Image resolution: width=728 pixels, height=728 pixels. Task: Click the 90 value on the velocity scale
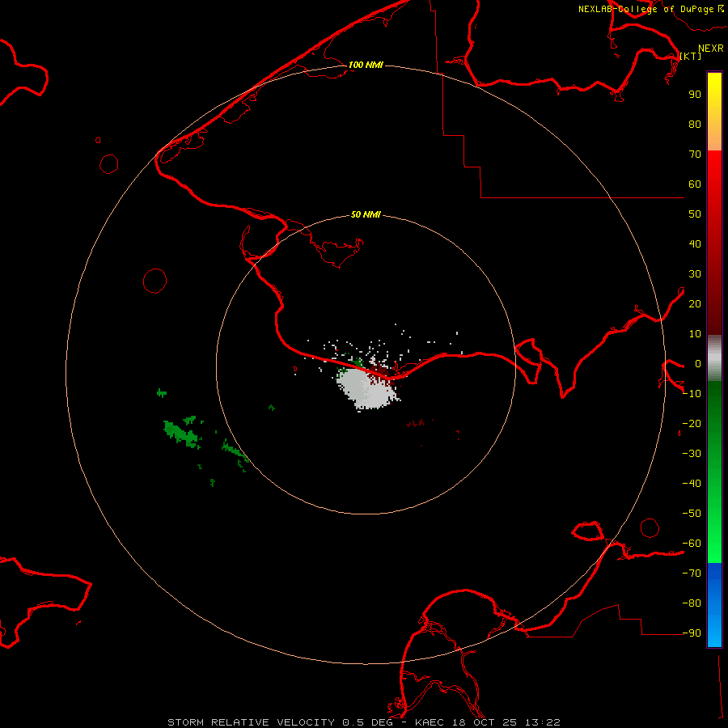click(695, 95)
